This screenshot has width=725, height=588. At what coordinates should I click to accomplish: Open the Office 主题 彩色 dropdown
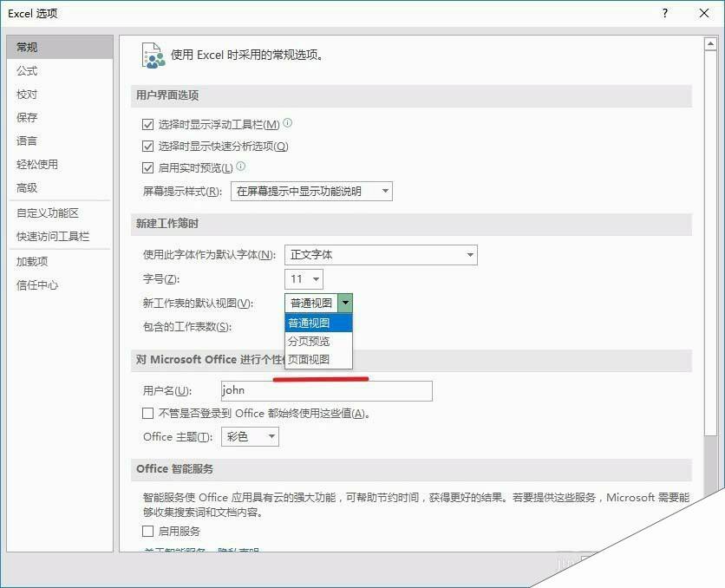[250, 436]
